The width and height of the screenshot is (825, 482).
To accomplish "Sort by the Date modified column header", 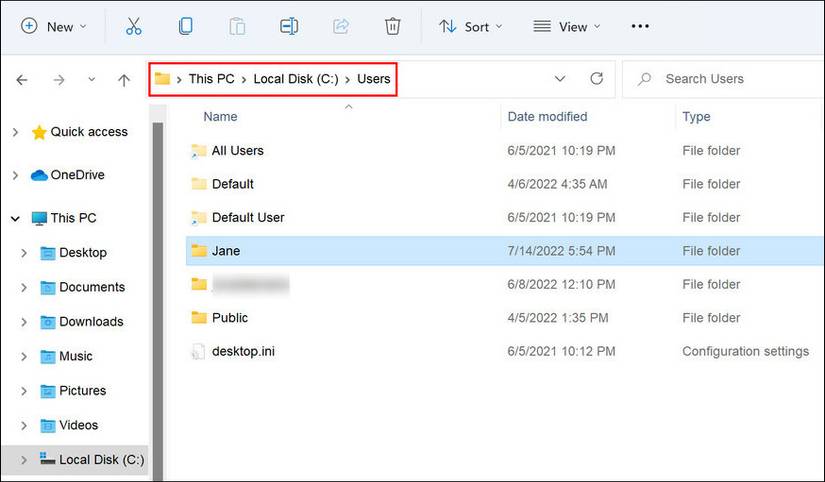I will click(547, 117).
